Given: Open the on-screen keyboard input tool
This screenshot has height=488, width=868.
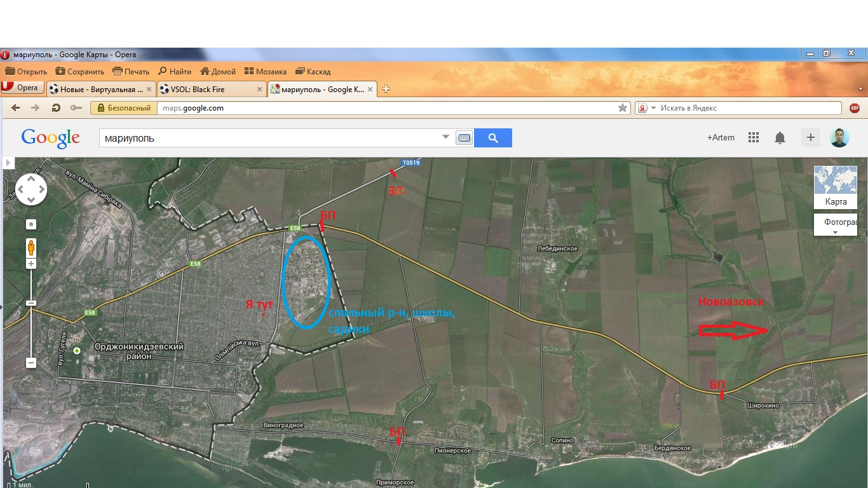Looking at the screenshot, I should (465, 138).
